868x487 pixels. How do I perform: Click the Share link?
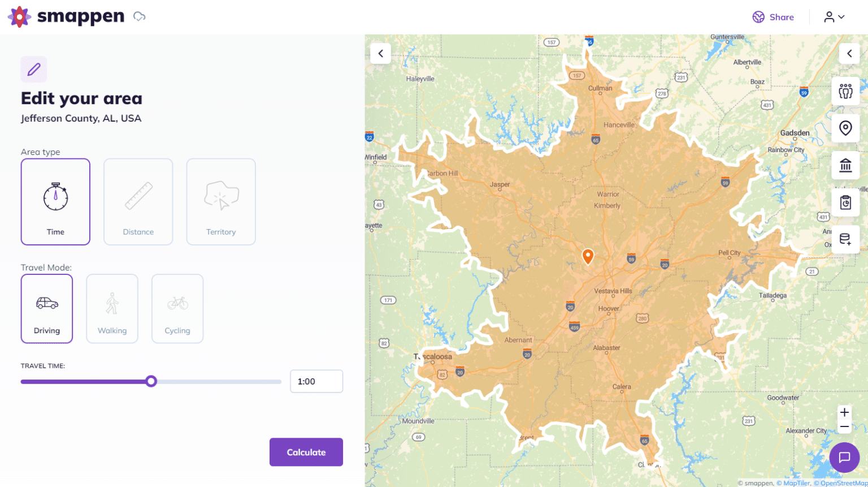773,17
